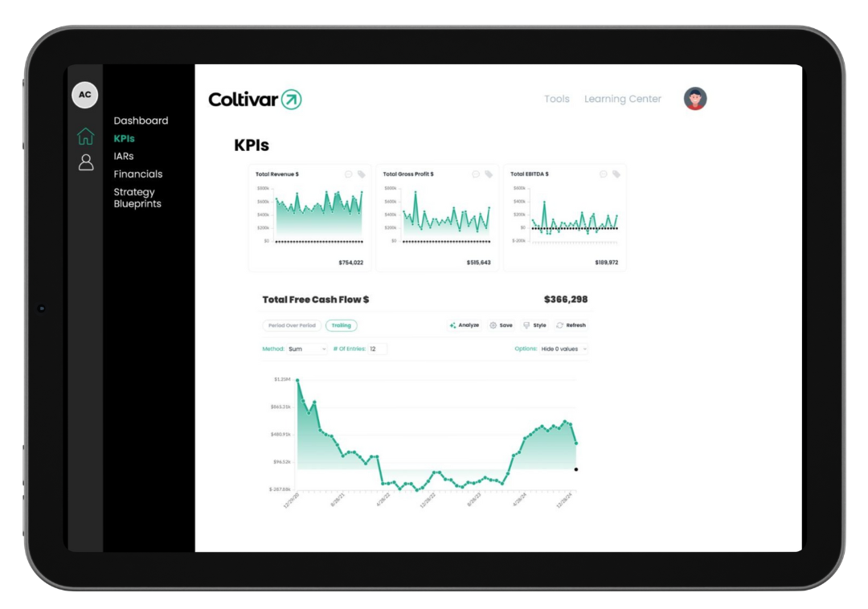Click the $189,972 EBITDA total
868x609 pixels.
(x=606, y=262)
